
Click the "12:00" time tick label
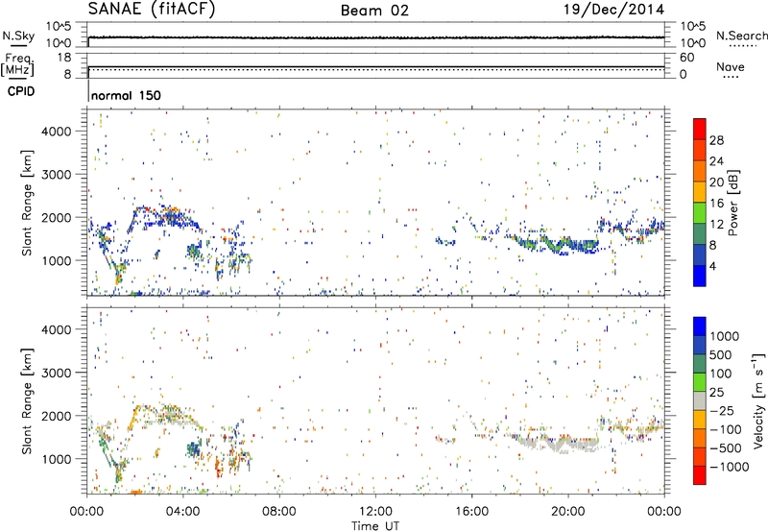tap(375, 512)
